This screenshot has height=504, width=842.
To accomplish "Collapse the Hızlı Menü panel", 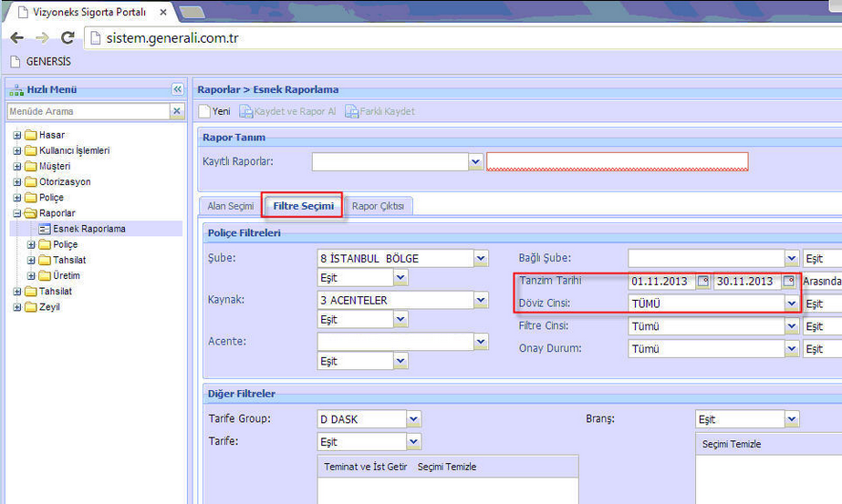I will 177,89.
